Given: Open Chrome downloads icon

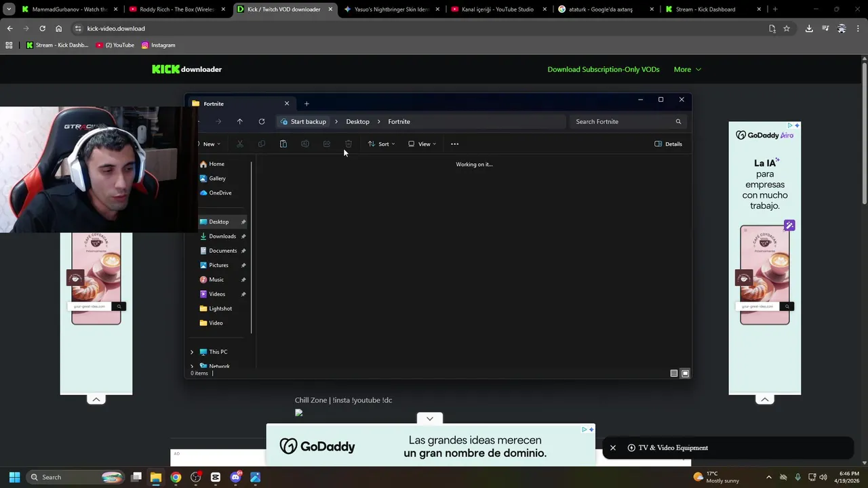Looking at the screenshot, I should click(x=809, y=28).
